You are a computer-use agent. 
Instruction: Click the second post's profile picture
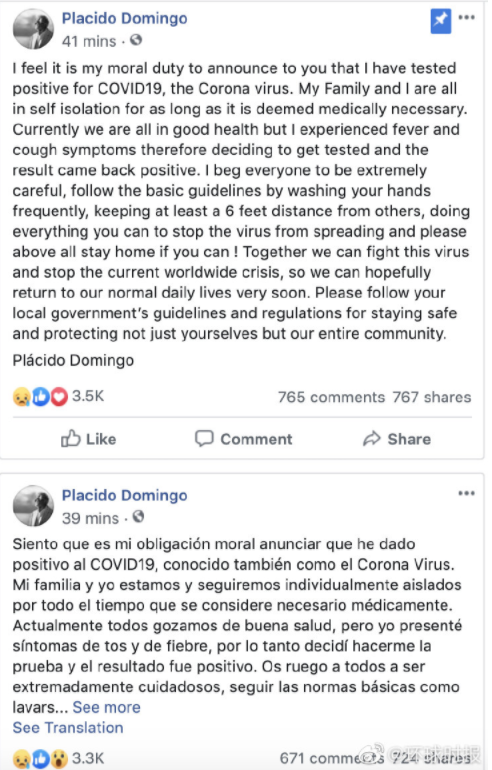(x=33, y=505)
